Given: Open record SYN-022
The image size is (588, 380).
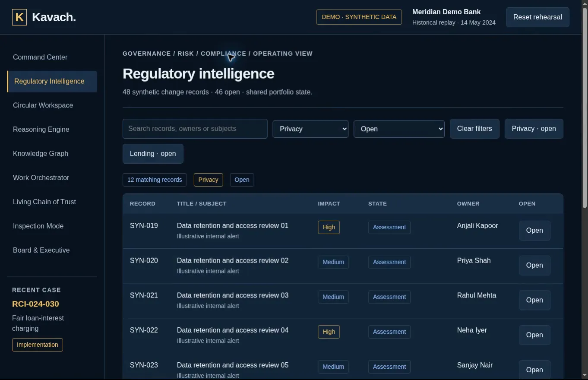Looking at the screenshot, I should 534,335.
